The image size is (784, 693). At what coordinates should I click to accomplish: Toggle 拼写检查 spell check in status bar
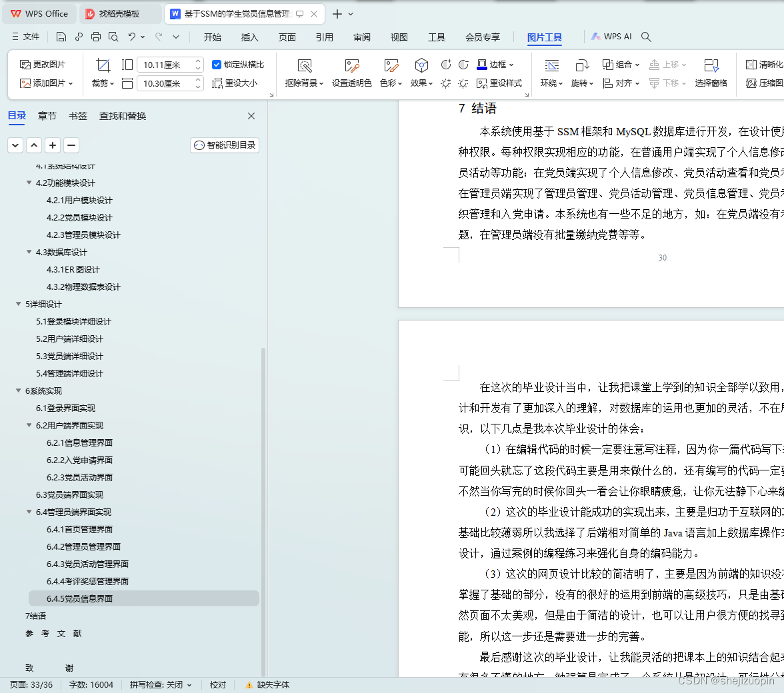161,684
